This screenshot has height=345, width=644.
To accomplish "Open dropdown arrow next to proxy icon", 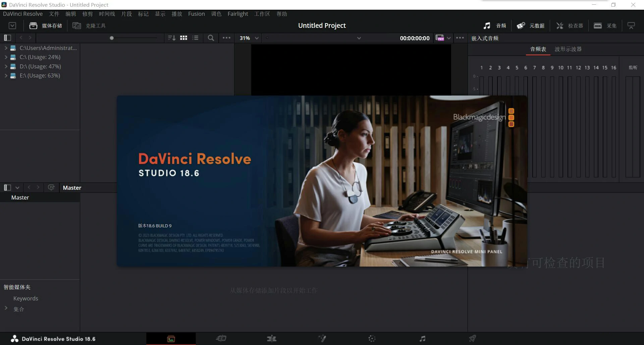I will point(449,38).
